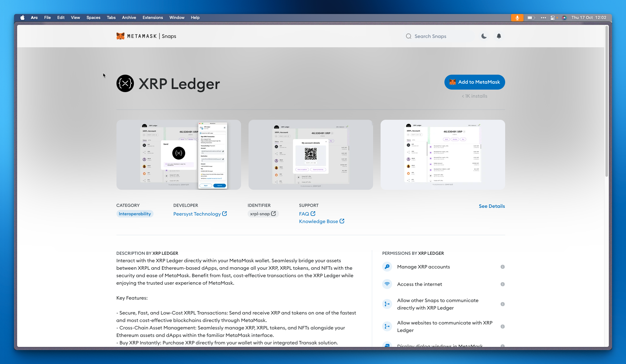The height and width of the screenshot is (364, 626).
Task: Show info for Allow websites permission
Action: 502,326
